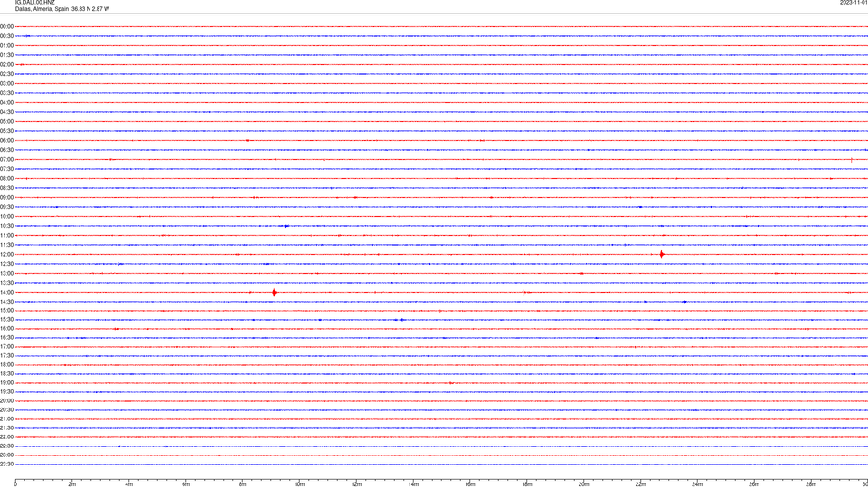Click the blue blip on the 14:30 trace near 24m
868x488 pixels.
(x=684, y=302)
